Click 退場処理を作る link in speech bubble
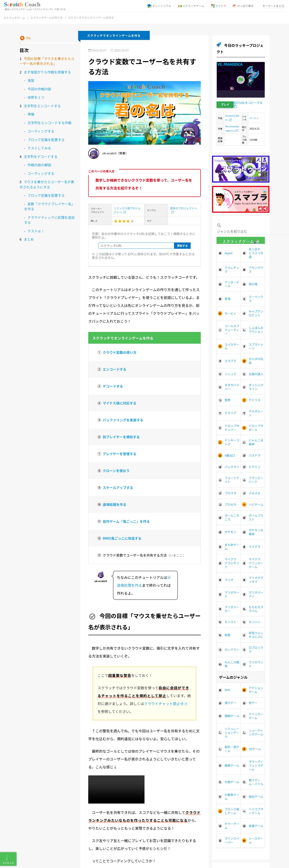This screenshot has height=868, width=289. pyautogui.click(x=129, y=585)
